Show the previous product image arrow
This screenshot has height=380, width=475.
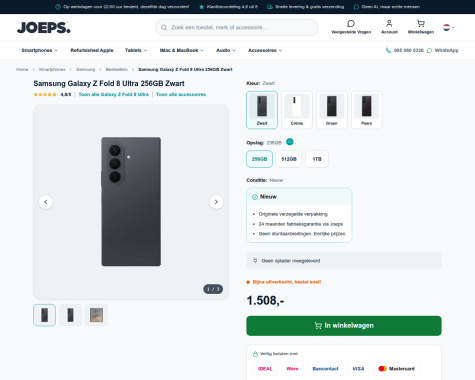[46, 202]
